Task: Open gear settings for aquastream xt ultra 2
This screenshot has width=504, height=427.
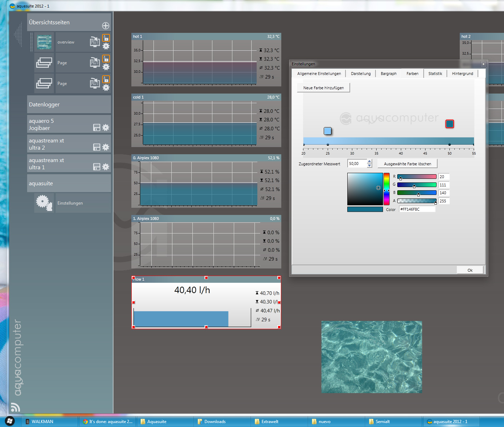Action: (106, 147)
